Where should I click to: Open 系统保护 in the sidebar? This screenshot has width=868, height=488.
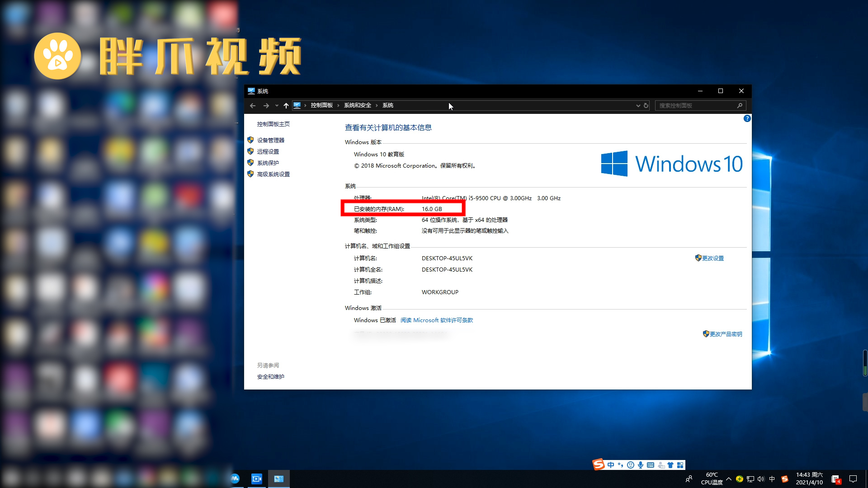(268, 163)
